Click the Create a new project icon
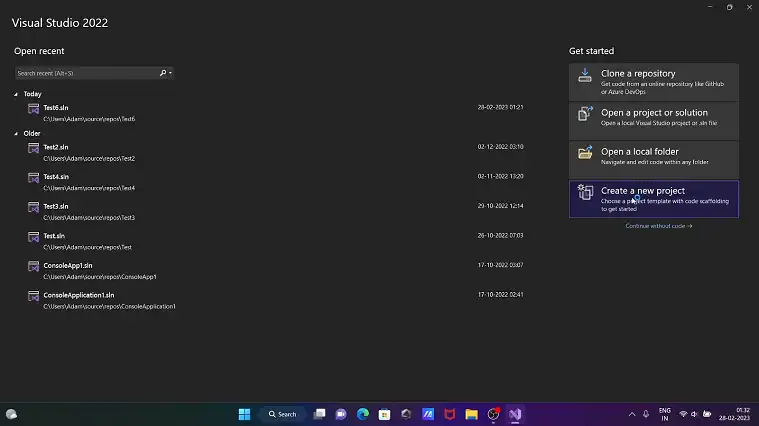The image size is (759, 426). point(585,192)
